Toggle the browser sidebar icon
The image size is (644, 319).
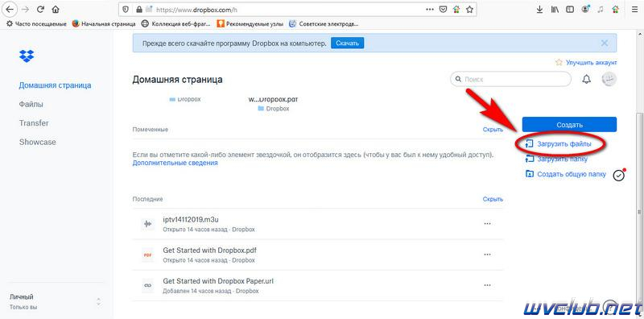pyautogui.click(x=570, y=9)
